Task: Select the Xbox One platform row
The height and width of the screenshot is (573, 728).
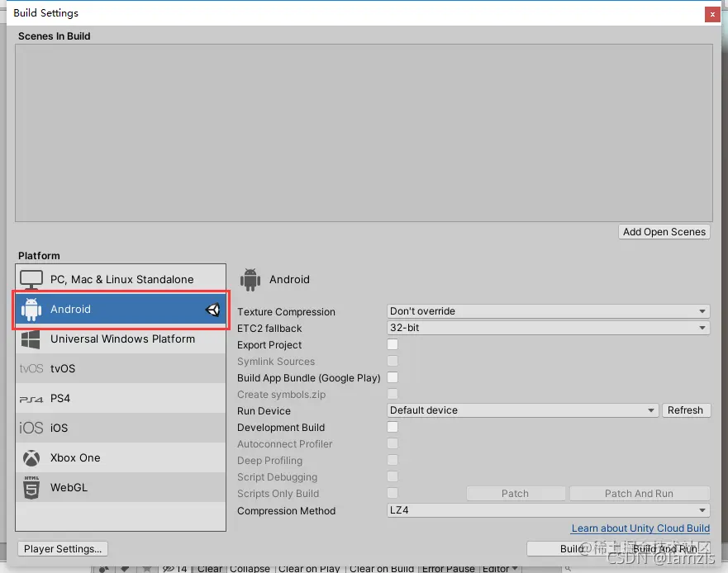Action: (121, 457)
